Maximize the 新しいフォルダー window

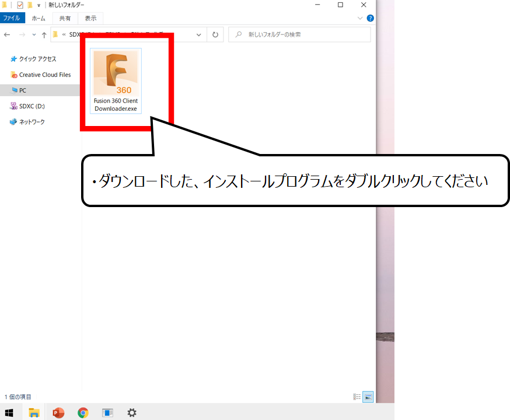click(340, 5)
